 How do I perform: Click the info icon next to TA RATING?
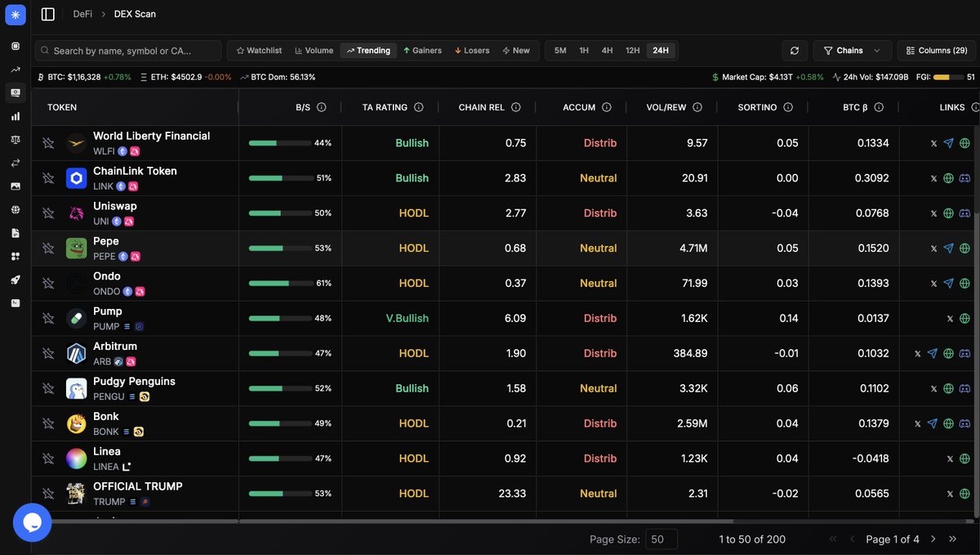419,107
